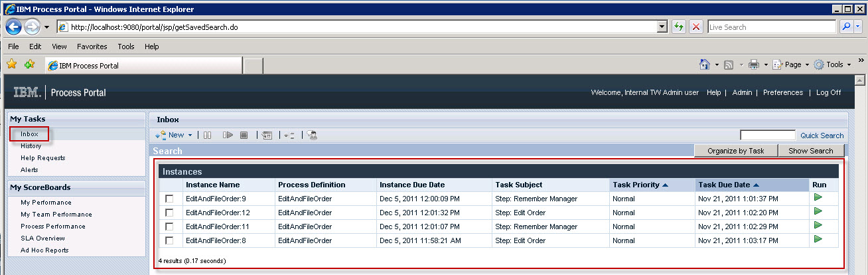This screenshot has width=868, height=275.
Task: Click the Stop instance toolbar icon
Action: (x=244, y=135)
